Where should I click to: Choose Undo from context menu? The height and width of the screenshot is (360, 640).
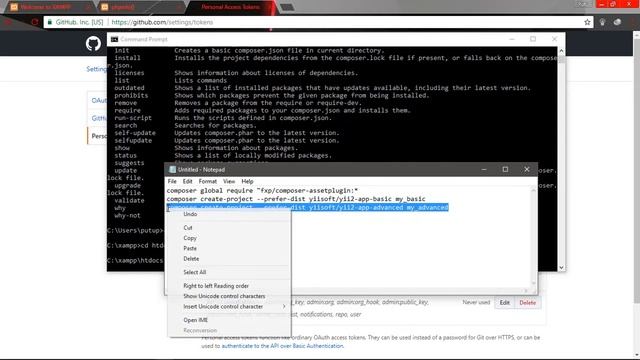pos(190,214)
